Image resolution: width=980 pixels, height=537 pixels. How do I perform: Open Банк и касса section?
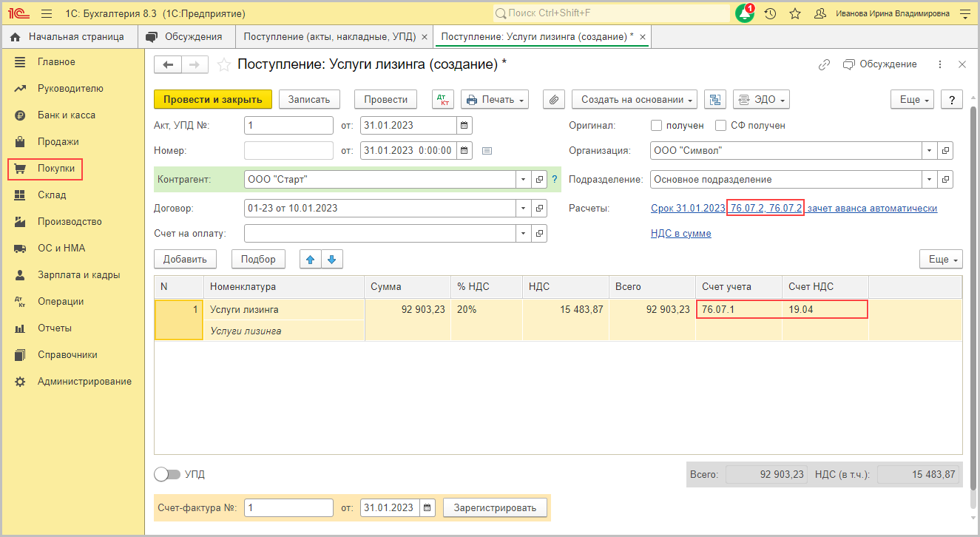coord(67,115)
